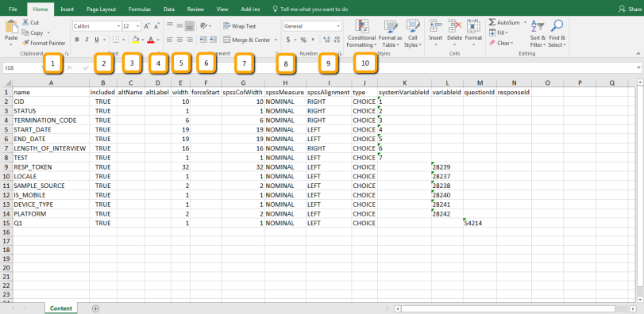This screenshot has height=314, width=644.
Task: Switch to the View tab
Action: (x=222, y=9)
